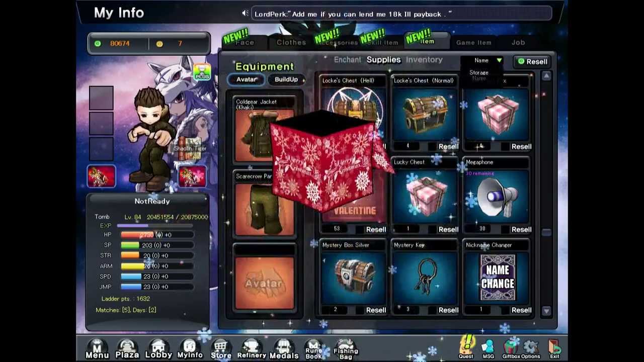Open the Menu button in bottom bar

point(97,349)
